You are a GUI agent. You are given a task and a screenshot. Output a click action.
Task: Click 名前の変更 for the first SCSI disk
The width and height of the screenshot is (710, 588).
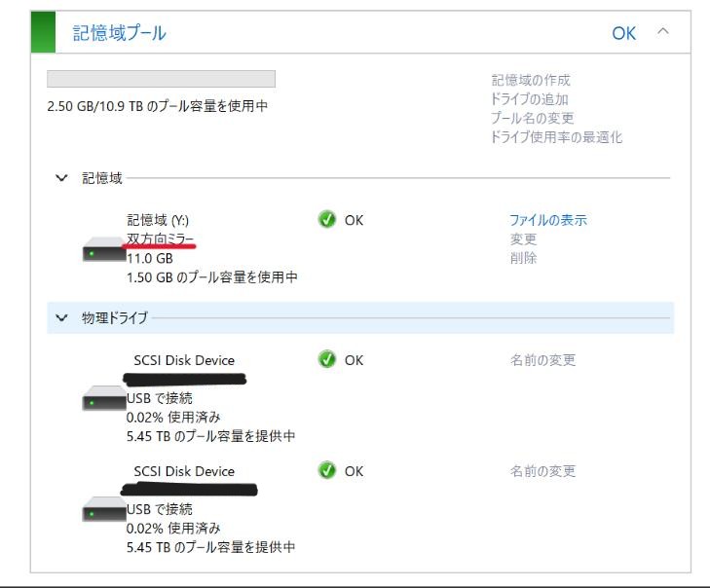tap(542, 360)
